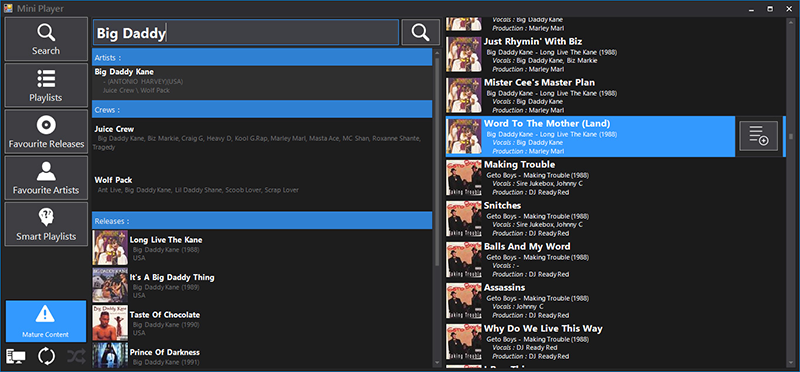Viewport: 800px width, 372px height.
Task: Toggle shuffle playback mode
Action: click(x=77, y=356)
